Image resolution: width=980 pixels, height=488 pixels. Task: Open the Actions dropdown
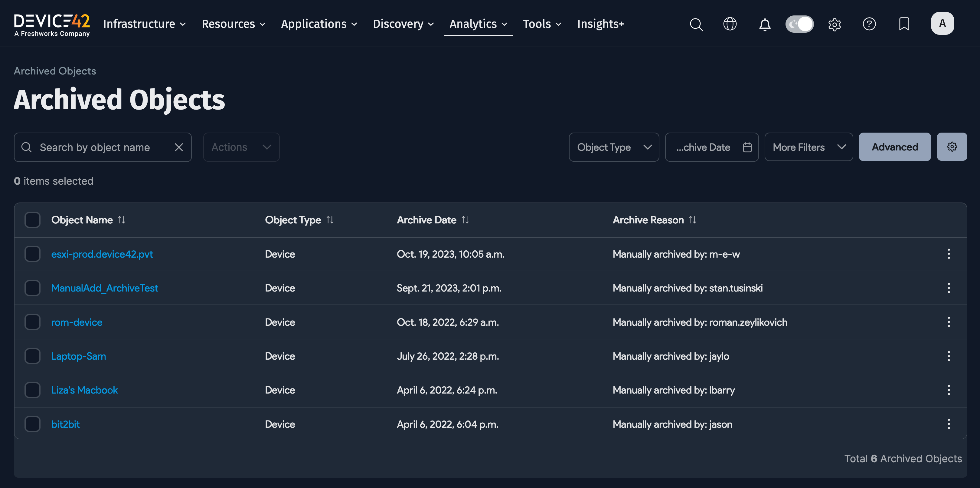coord(241,147)
